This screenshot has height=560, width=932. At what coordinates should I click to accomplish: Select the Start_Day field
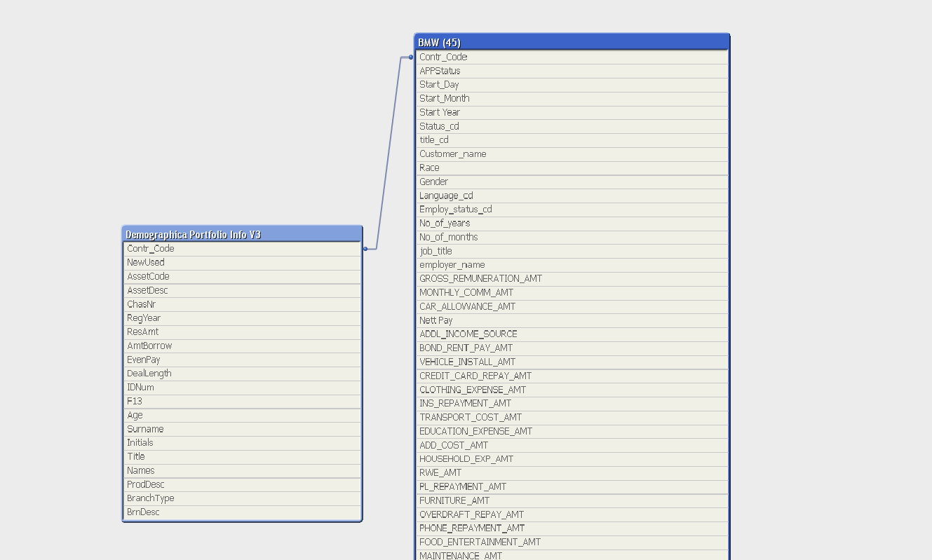(572, 85)
